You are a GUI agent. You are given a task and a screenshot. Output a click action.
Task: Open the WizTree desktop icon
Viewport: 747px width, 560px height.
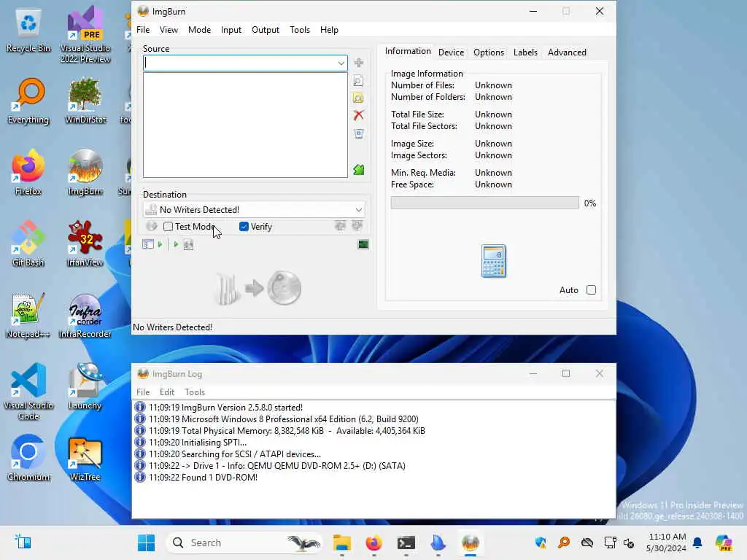(85, 459)
